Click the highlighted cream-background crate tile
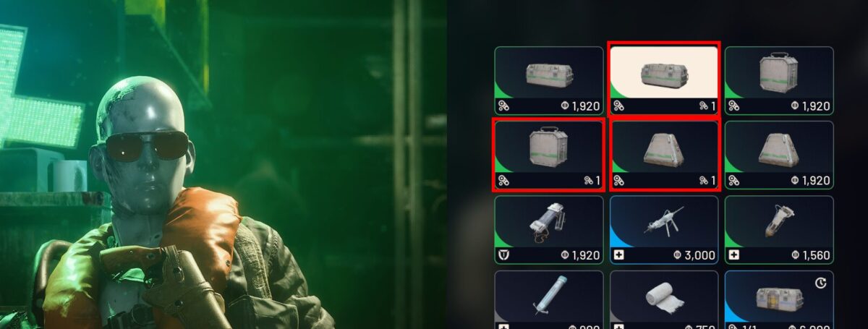The width and height of the screenshot is (868, 329). pyautogui.click(x=664, y=80)
